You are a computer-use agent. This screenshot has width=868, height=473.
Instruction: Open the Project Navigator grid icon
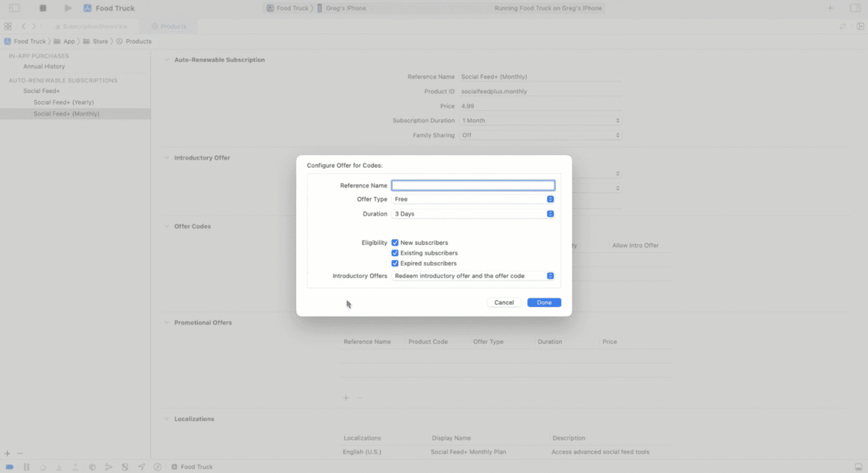tap(7, 26)
